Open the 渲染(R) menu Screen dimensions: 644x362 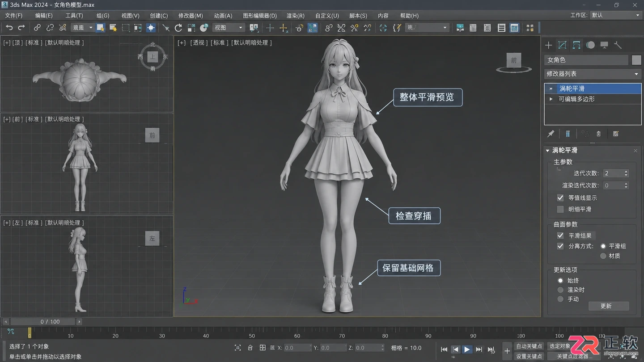coord(296,16)
